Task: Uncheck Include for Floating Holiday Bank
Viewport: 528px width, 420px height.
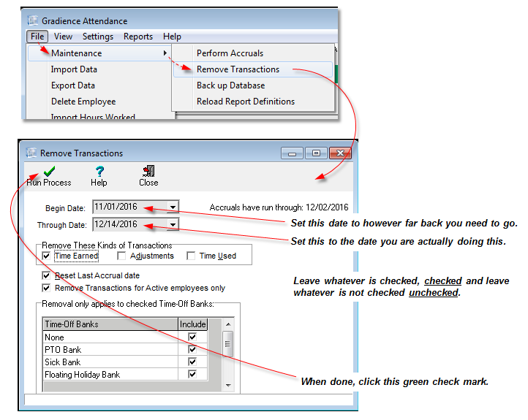Action: 192,374
